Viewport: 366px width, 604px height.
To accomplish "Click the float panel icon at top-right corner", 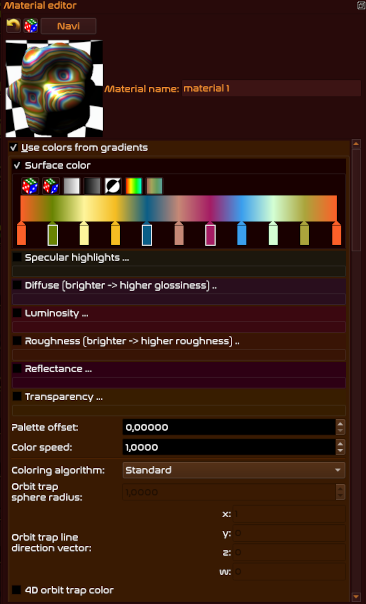I will [x=362, y=5].
